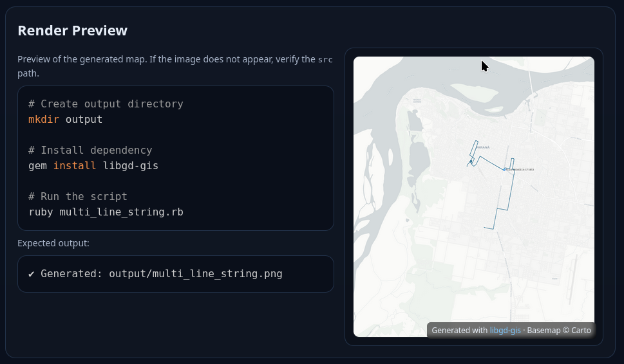Click the Basemap © Carto attribution text
This screenshot has height=364, width=624.
[558, 331]
